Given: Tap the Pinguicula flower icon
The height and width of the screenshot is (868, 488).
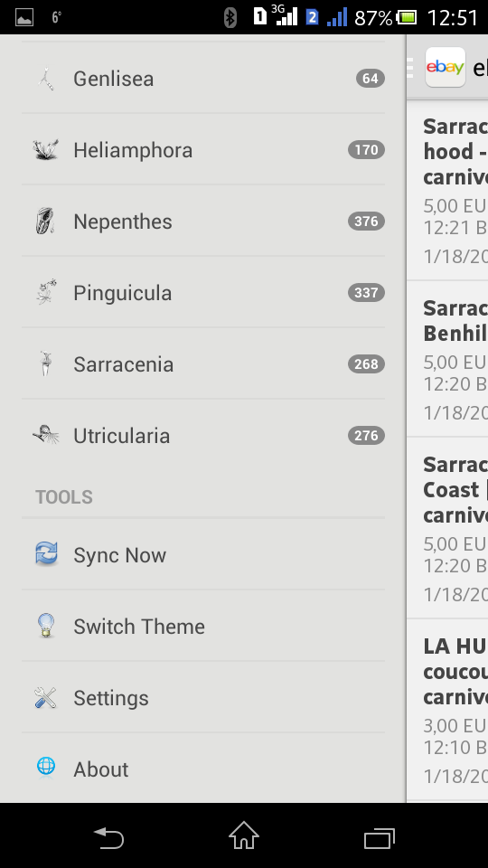Looking at the screenshot, I should [x=46, y=292].
